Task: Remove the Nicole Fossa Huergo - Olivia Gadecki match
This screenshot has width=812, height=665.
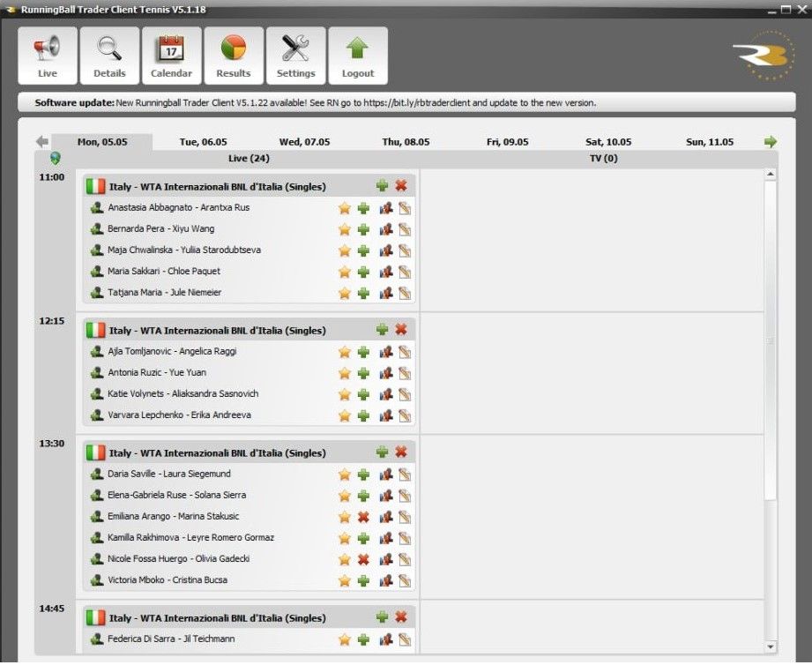Action: pyautogui.click(x=363, y=559)
